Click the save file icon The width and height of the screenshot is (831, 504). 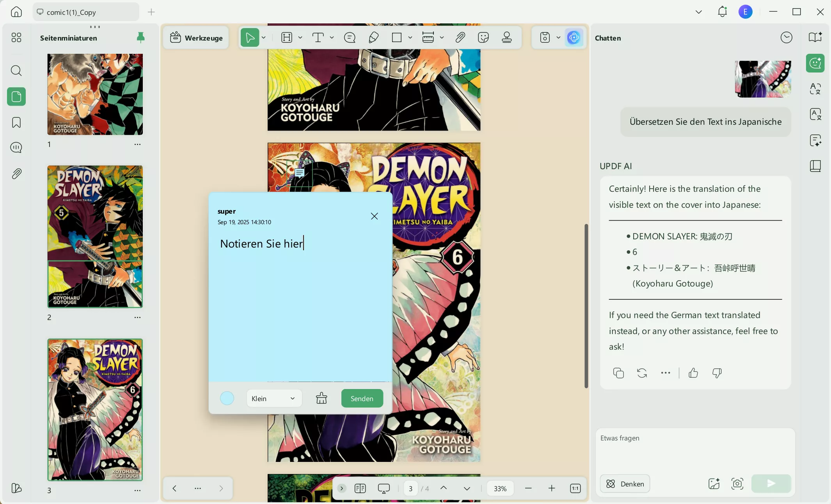click(x=545, y=37)
